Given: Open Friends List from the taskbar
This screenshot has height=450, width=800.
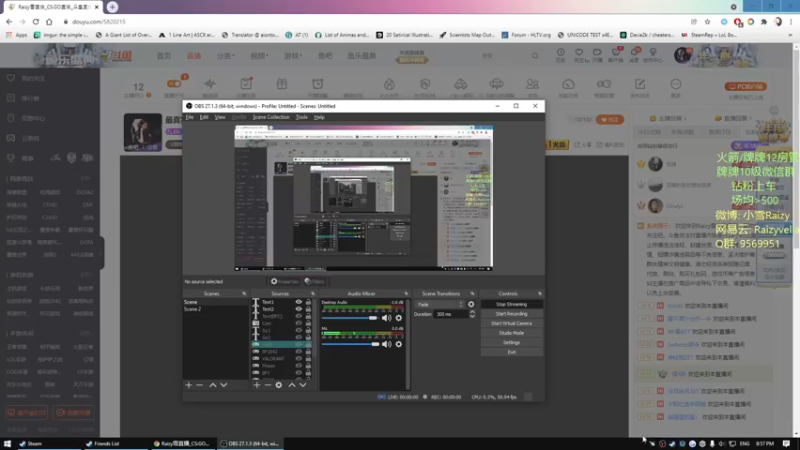Looking at the screenshot, I should [106, 444].
